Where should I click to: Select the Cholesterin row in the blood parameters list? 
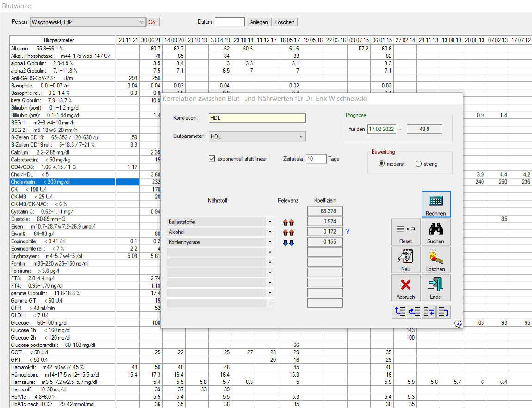(x=62, y=182)
